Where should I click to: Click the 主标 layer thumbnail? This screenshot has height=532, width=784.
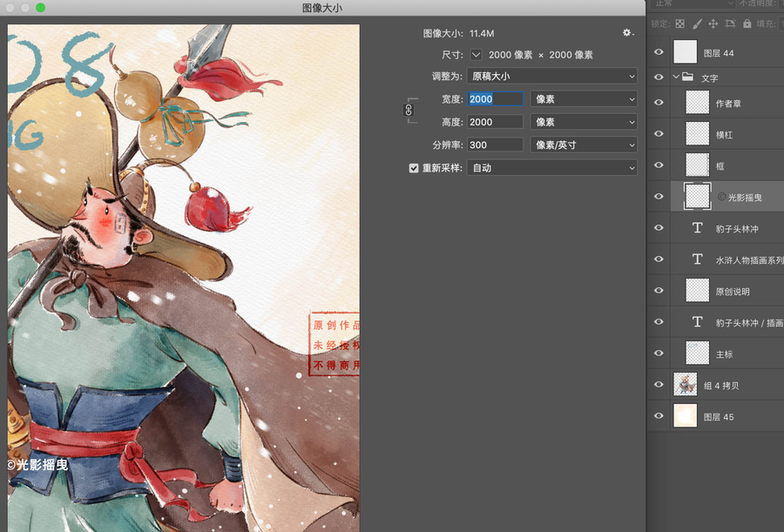(x=697, y=353)
